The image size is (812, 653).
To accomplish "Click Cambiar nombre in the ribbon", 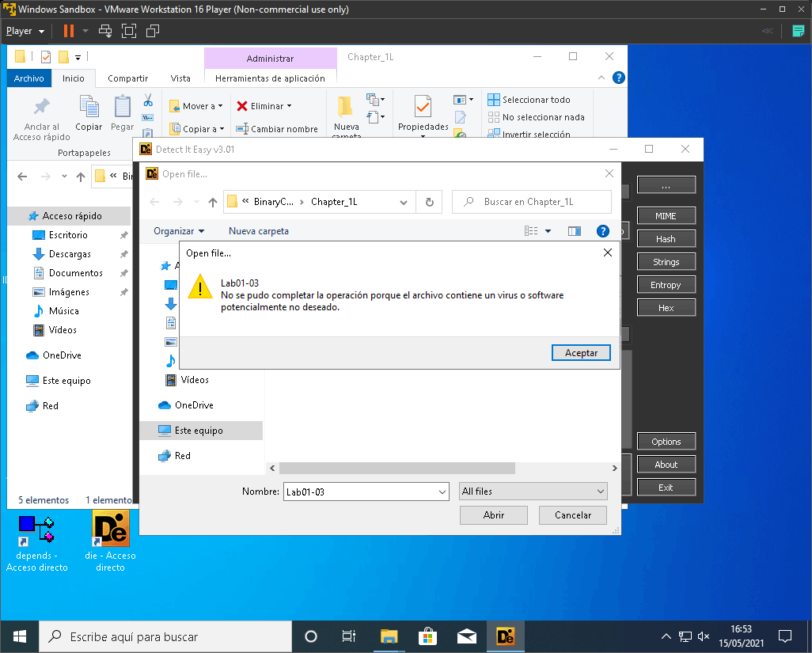I will pos(277,129).
